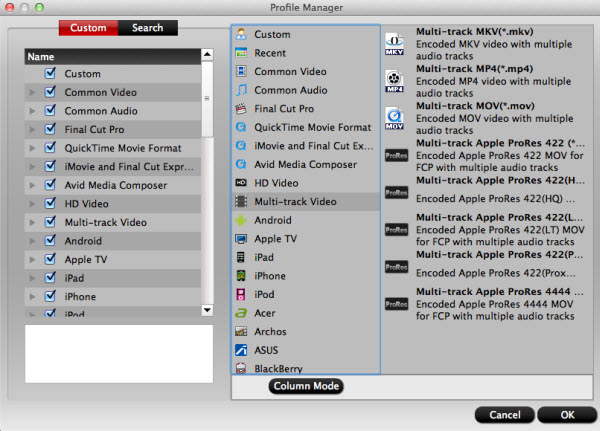Click the Common Video film icon
The image size is (600, 431).
pos(241,71)
